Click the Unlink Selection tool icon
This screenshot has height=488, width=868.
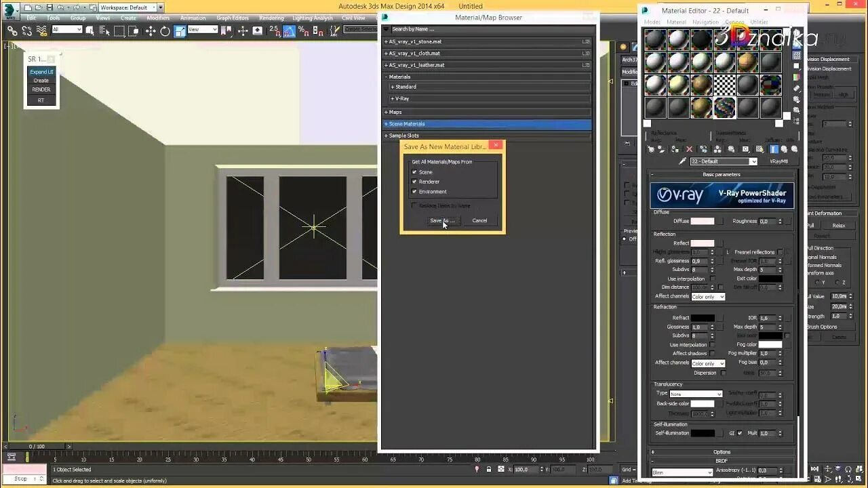tap(27, 30)
